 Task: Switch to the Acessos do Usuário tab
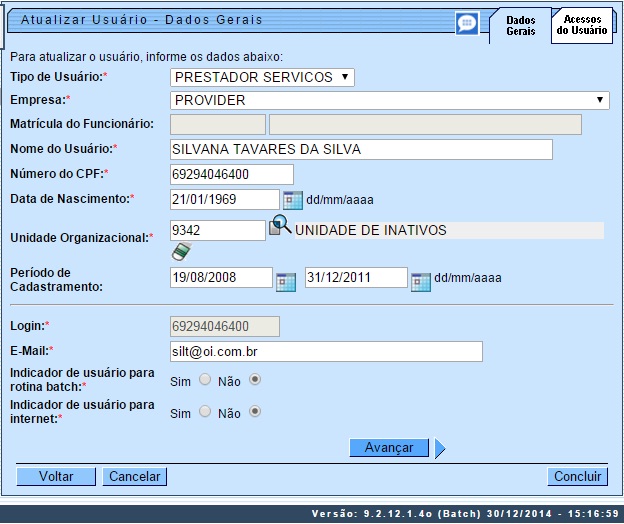(x=582, y=25)
